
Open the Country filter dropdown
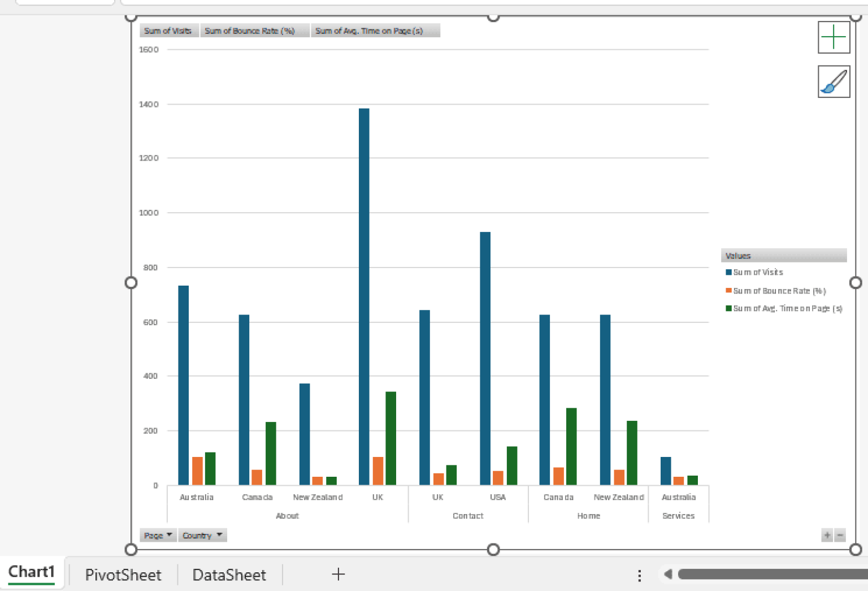pos(202,535)
